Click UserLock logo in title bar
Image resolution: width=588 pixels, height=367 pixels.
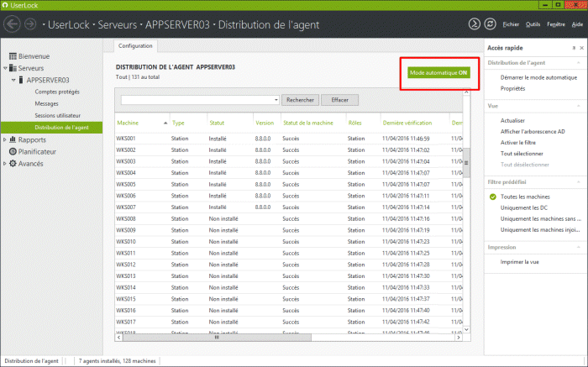5,5
